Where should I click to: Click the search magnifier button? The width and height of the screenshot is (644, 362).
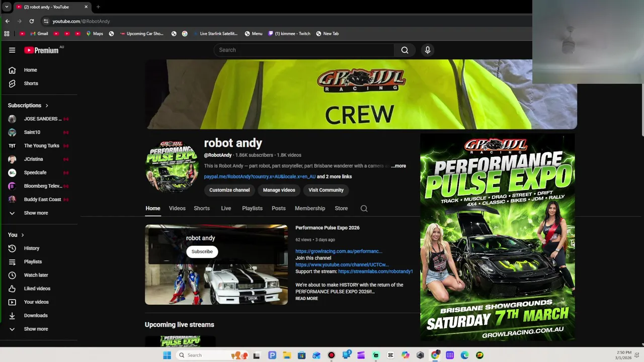pos(405,50)
